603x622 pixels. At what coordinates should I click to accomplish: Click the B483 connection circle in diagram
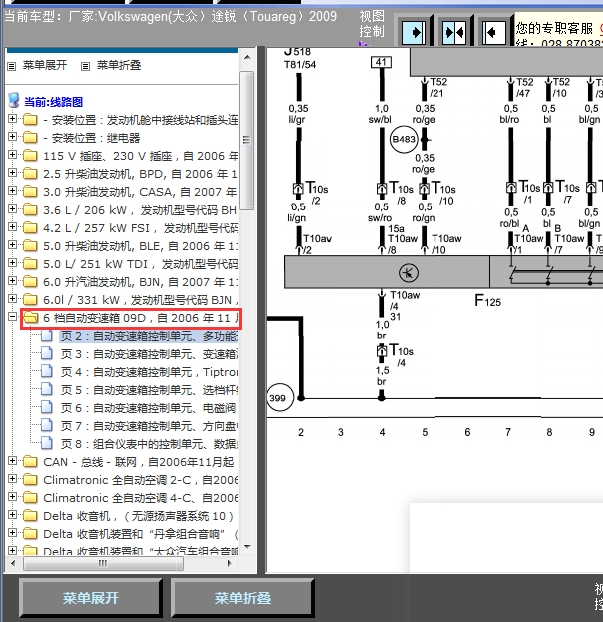404,140
